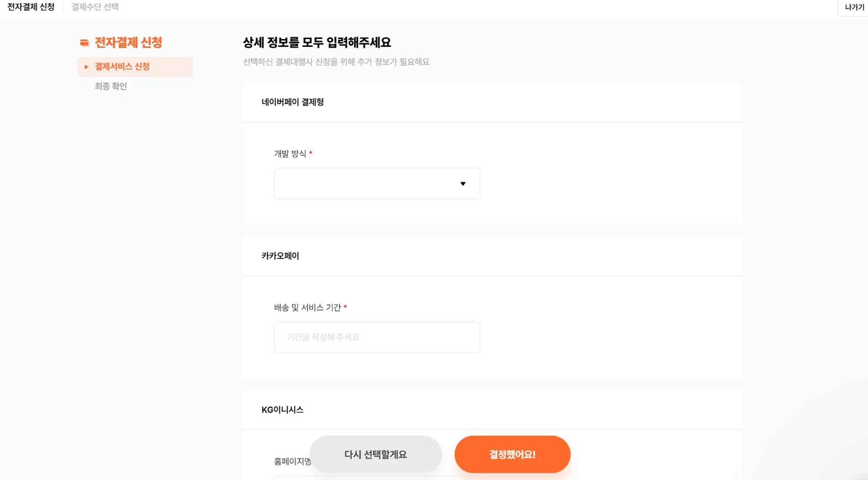This screenshot has width=868, height=480.
Task: Click the 배송 및 서비스 기간 label
Action: tap(307, 307)
